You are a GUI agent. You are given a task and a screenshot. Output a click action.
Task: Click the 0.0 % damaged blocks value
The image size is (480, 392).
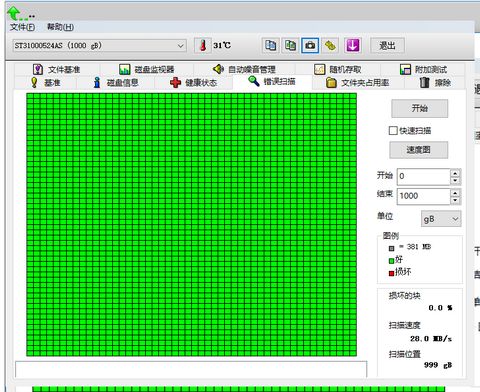[440, 308]
